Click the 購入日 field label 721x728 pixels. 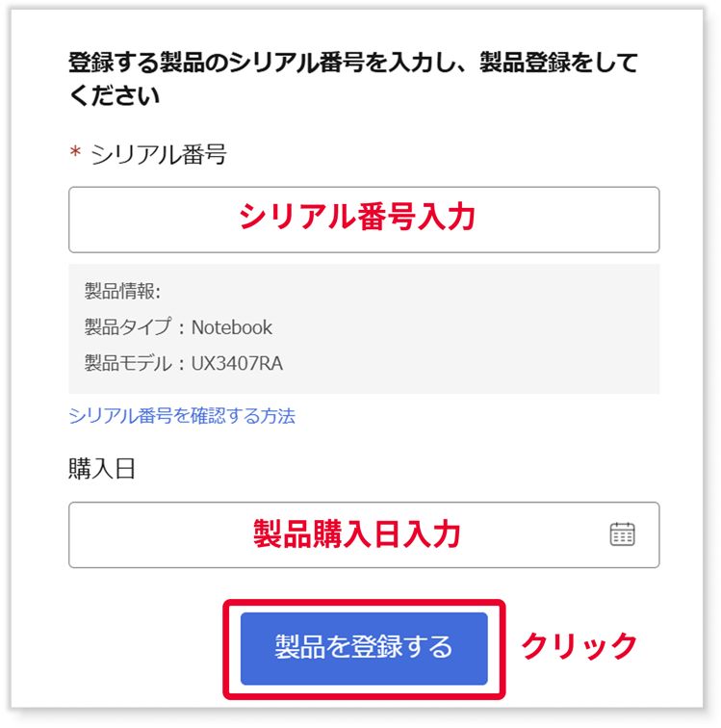tap(102, 468)
